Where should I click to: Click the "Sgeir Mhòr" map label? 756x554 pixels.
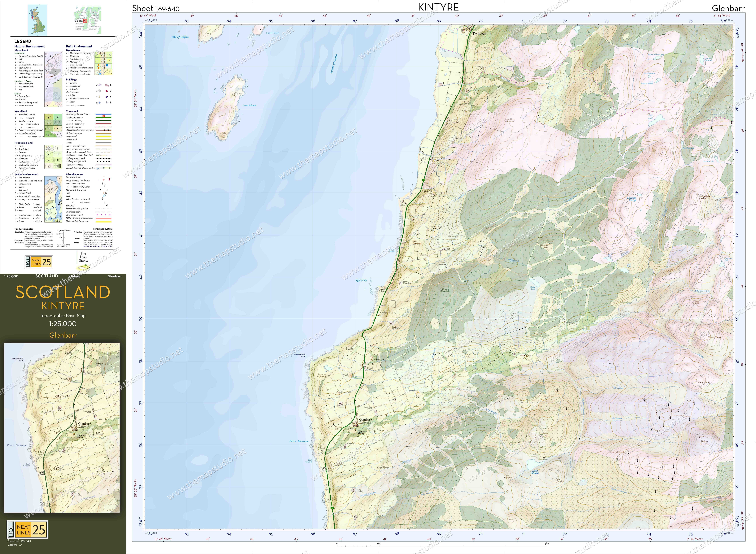tap(361, 281)
